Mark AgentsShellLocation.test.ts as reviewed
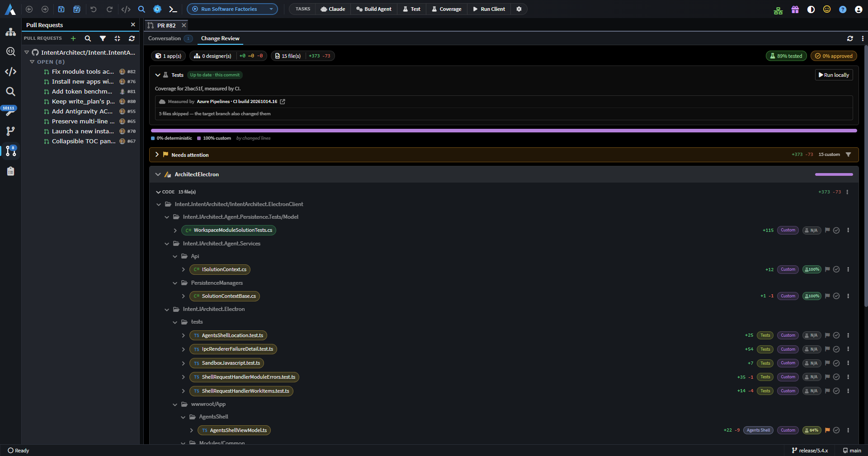868x456 pixels. [x=836, y=336]
